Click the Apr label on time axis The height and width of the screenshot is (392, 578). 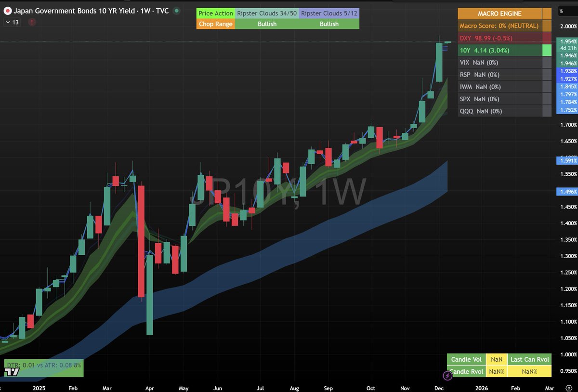pos(149,387)
